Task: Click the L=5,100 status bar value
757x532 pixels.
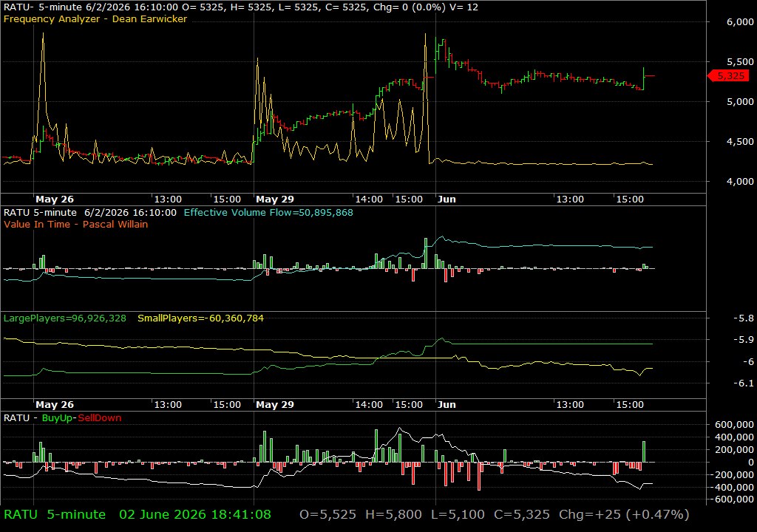Action: [x=458, y=514]
